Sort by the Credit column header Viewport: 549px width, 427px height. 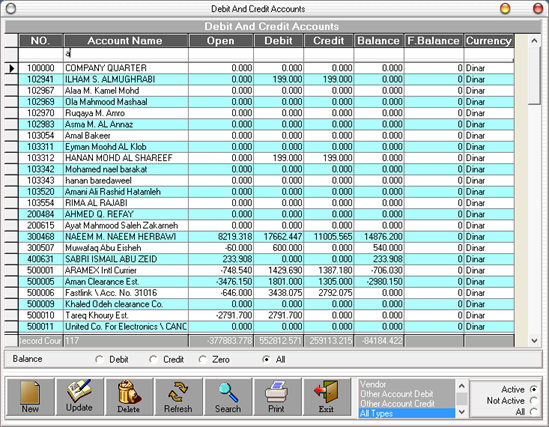pyautogui.click(x=329, y=41)
